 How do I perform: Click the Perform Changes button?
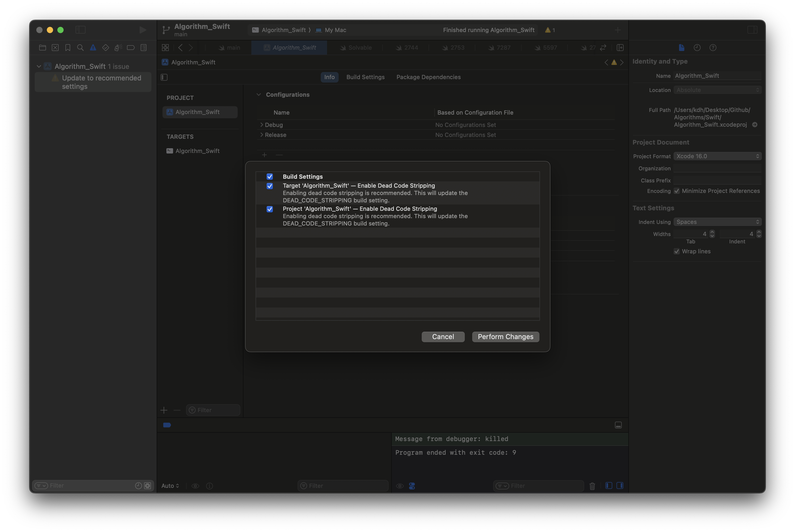(x=505, y=337)
